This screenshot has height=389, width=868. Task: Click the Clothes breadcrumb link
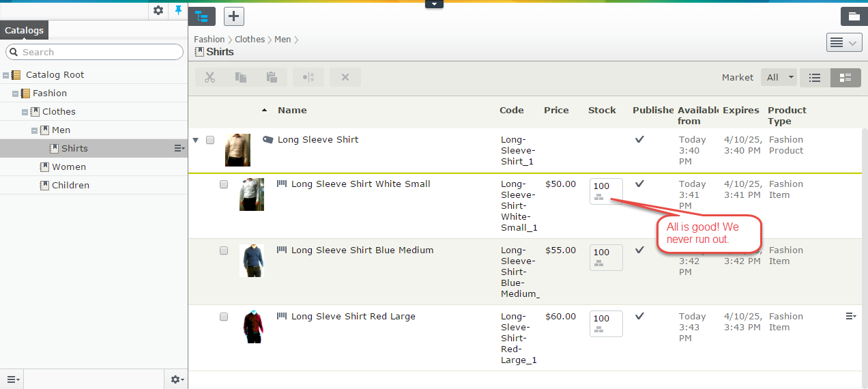point(250,40)
